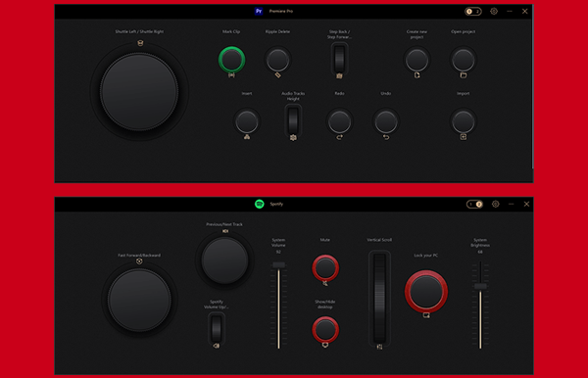The height and width of the screenshot is (378, 588).
Task: Click the Lock your PC screen icon
Action: click(x=426, y=315)
